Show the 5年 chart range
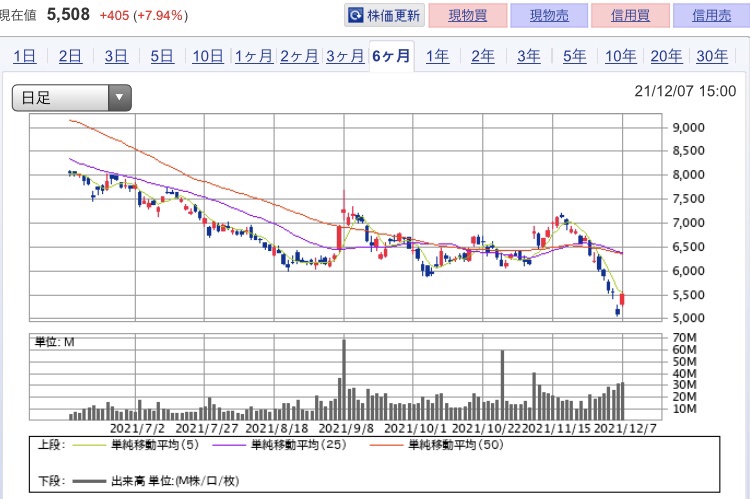Screen dimensions: 750x499 tap(574, 56)
